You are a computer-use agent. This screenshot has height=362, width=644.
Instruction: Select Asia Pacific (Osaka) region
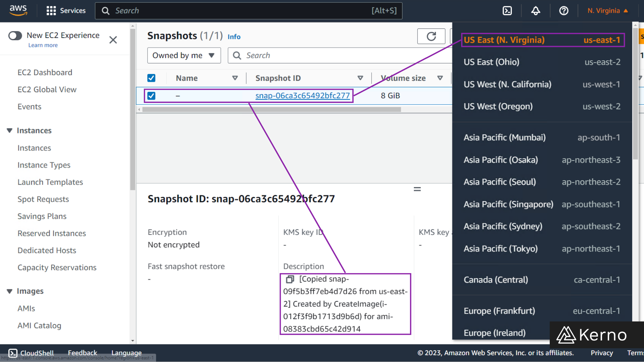coord(542,160)
